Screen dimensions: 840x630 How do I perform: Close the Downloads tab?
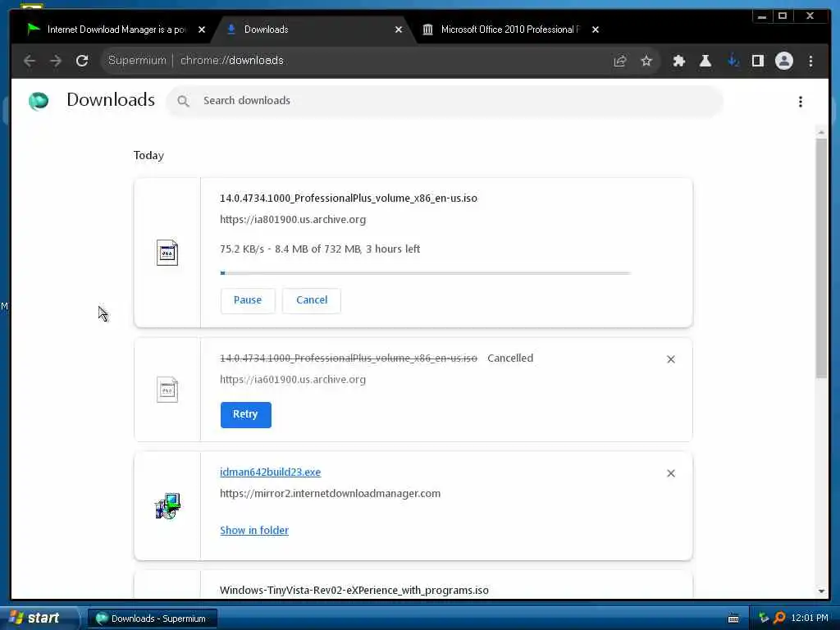(399, 30)
